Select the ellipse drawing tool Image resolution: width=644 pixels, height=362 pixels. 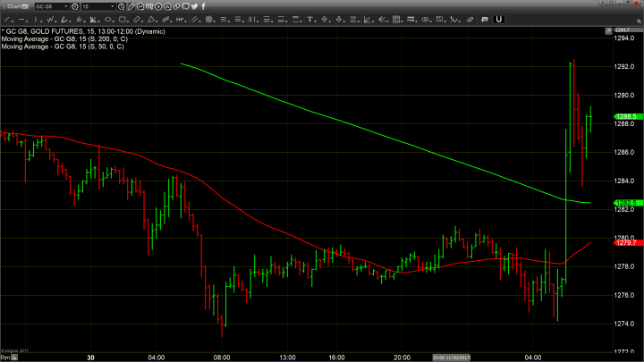pos(107,19)
